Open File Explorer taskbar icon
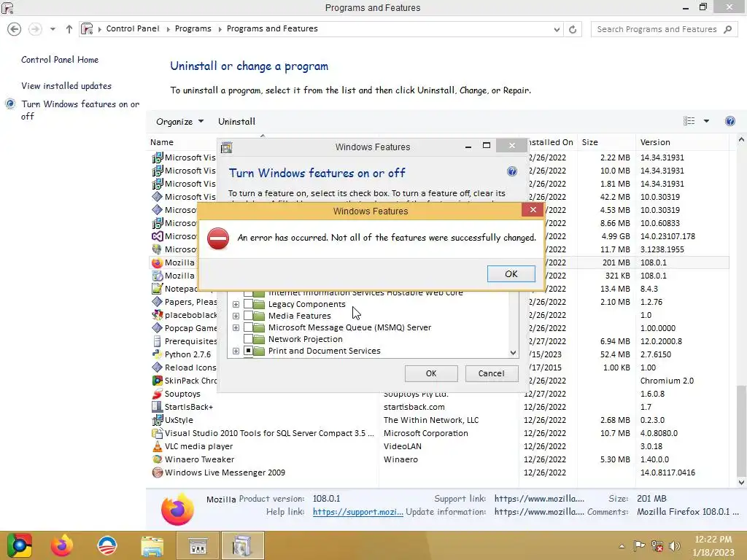The height and width of the screenshot is (560, 747). [152, 545]
